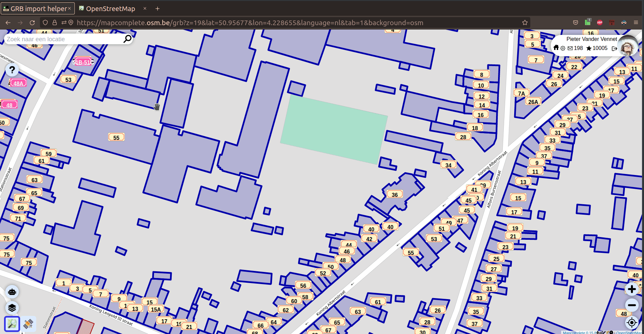Select the OpenStreetMap background layer
Screen dimensions: 644x334
pyautogui.click(x=12, y=324)
